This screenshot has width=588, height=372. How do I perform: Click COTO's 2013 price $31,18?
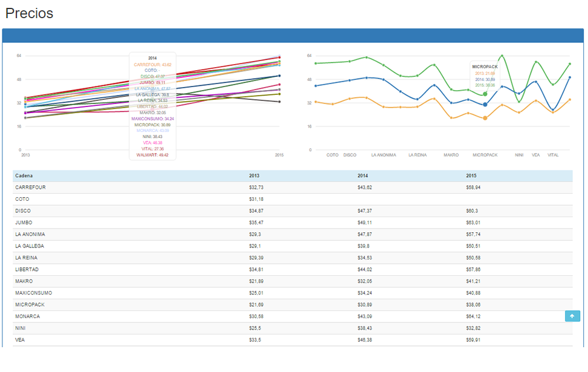click(256, 199)
